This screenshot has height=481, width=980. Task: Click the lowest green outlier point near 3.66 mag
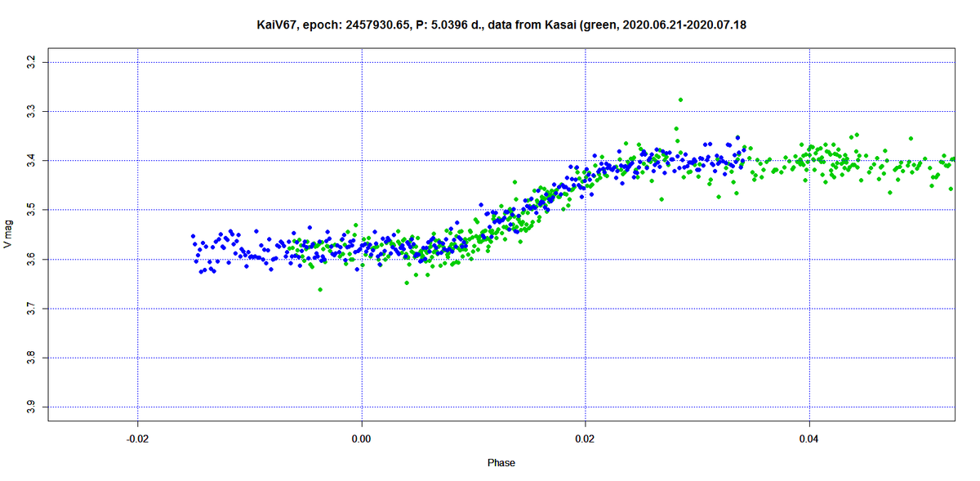point(320,289)
